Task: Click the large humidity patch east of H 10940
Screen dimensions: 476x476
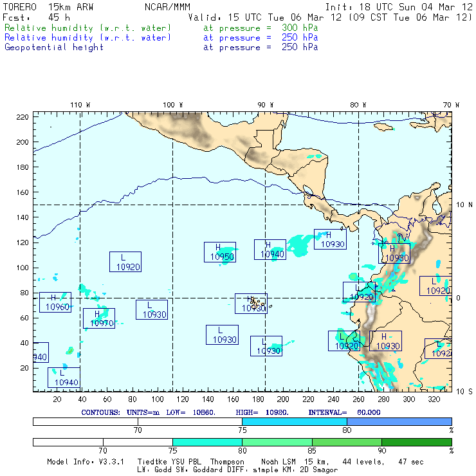Action: click(x=299, y=245)
